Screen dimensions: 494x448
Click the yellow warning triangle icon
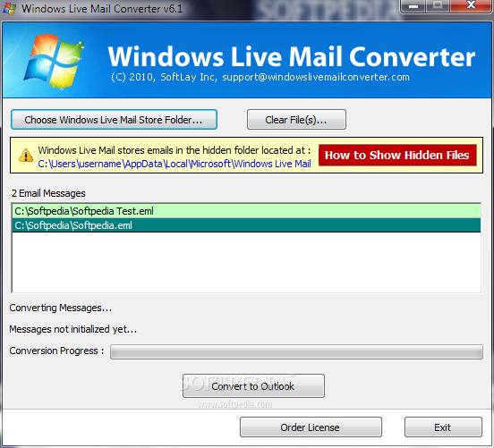pyautogui.click(x=26, y=156)
